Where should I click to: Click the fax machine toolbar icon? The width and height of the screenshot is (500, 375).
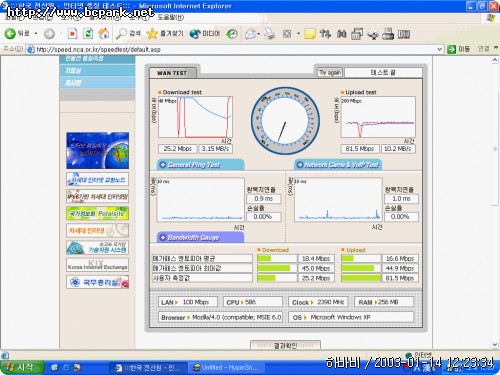click(388, 34)
